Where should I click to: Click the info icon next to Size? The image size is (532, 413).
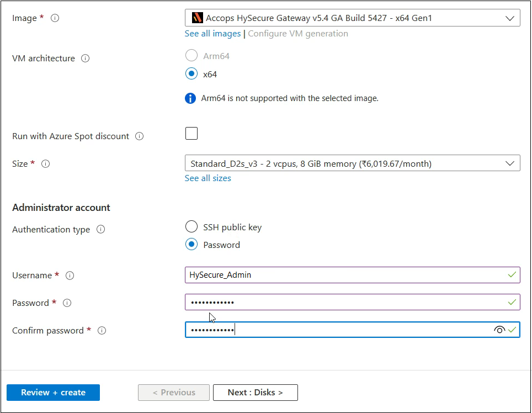(x=45, y=164)
